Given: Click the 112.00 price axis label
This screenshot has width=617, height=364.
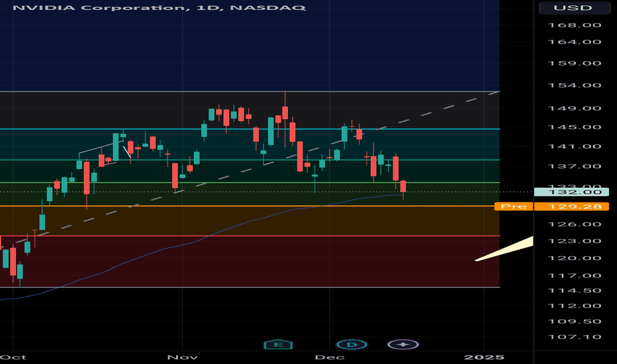Looking at the screenshot, I should click(575, 306).
